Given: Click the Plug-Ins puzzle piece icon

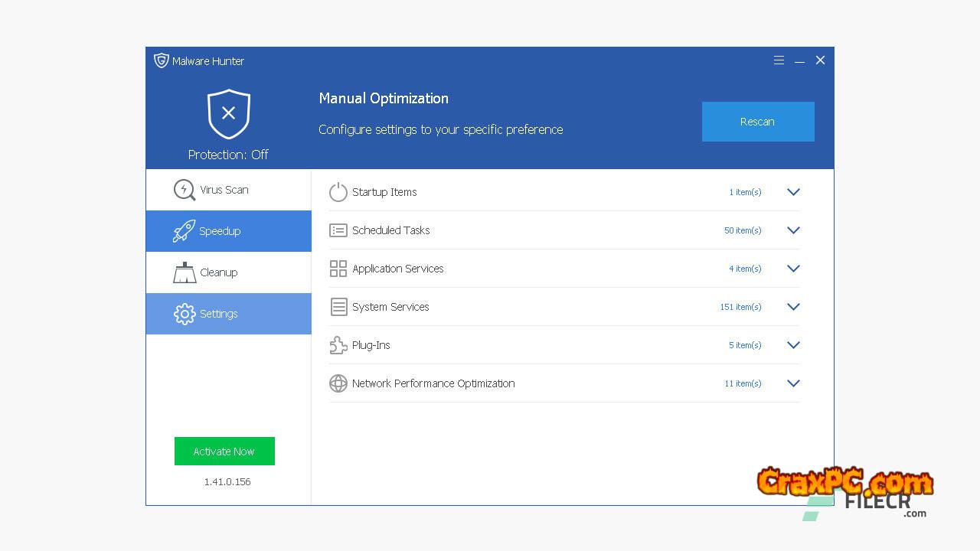Looking at the screenshot, I should click(x=338, y=345).
